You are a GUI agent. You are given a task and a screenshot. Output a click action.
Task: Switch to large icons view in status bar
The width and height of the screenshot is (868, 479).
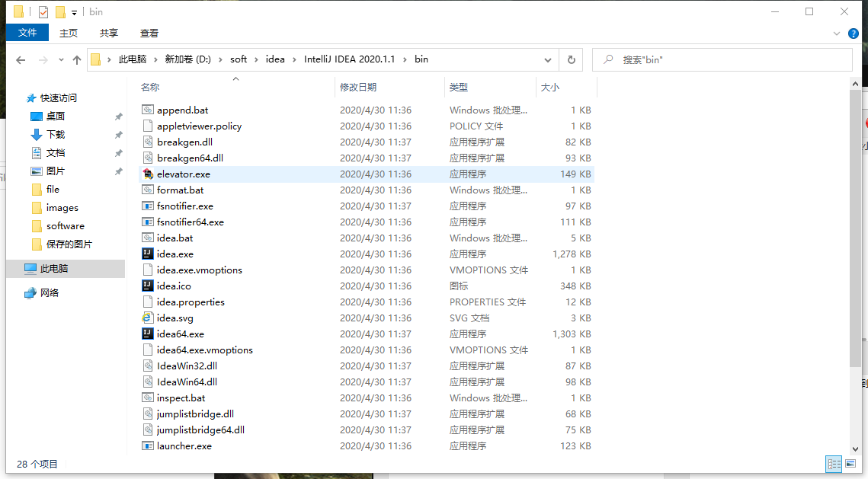(851, 463)
